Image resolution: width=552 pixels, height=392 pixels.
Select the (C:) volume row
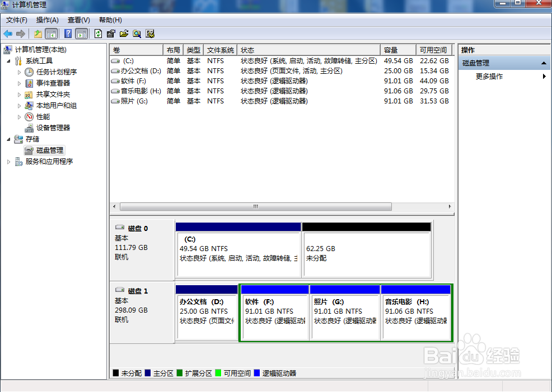coord(280,61)
